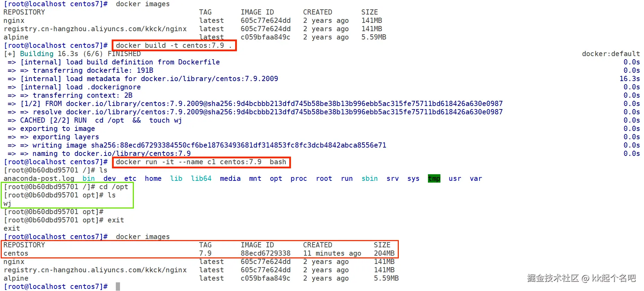Screen dimensions: 644x291
Task: Click the 'home' directory in ls output
Action: [x=153, y=178]
